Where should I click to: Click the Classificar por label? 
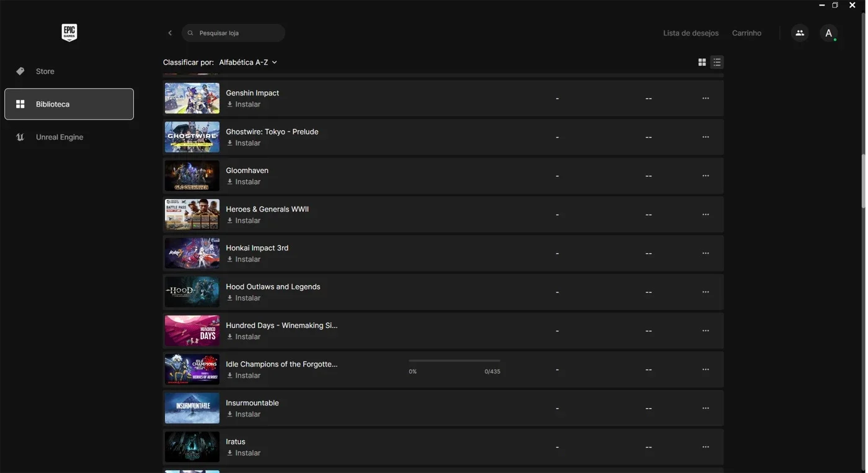(188, 62)
